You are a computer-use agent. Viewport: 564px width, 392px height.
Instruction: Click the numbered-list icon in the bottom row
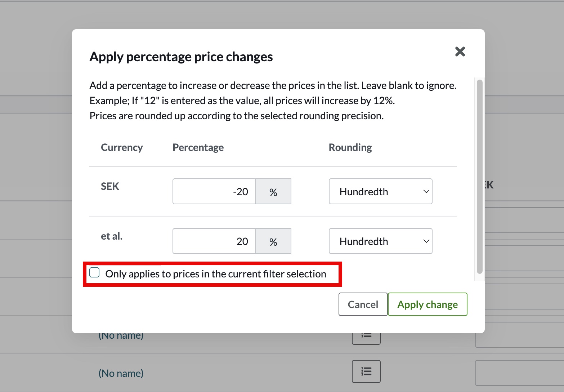click(366, 371)
